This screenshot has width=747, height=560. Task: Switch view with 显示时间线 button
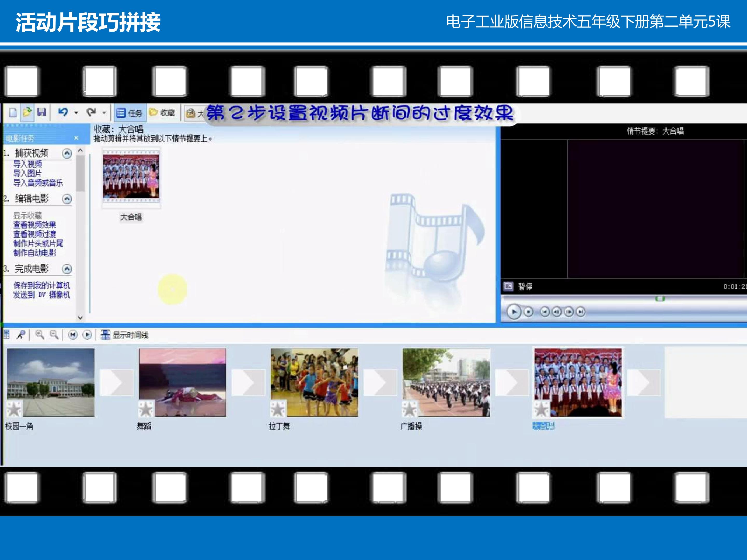pyautogui.click(x=125, y=335)
